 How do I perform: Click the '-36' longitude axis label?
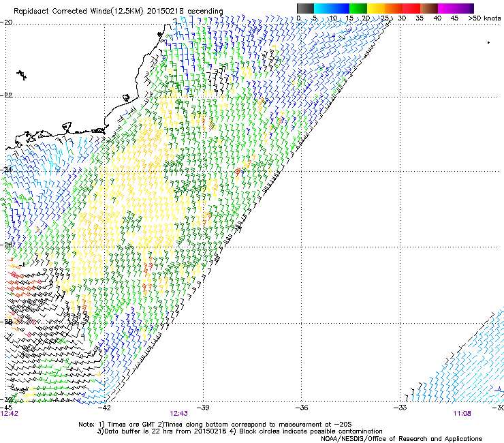(x=302, y=408)
